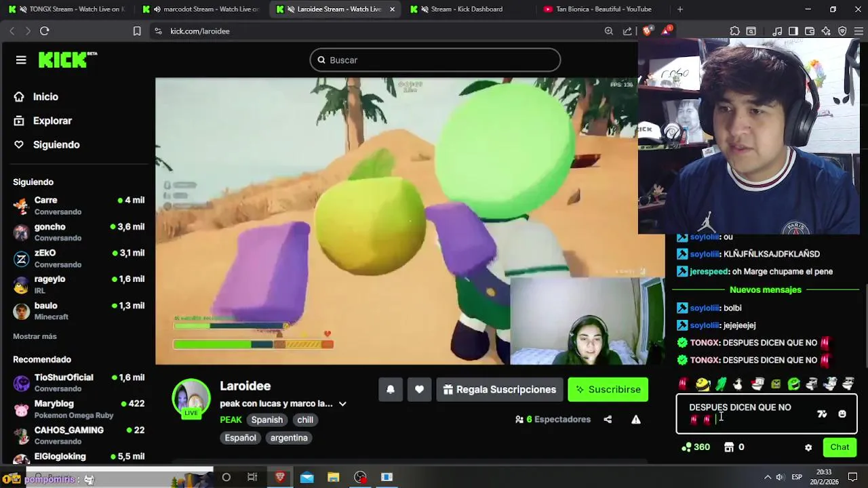
Task: Send message with the Chat button
Action: tap(840, 447)
